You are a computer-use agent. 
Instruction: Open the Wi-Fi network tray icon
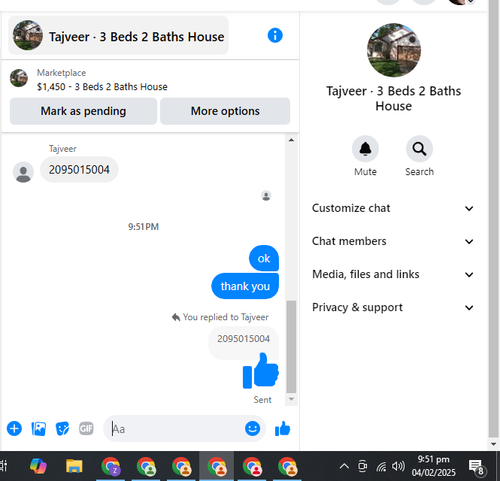[381, 466]
